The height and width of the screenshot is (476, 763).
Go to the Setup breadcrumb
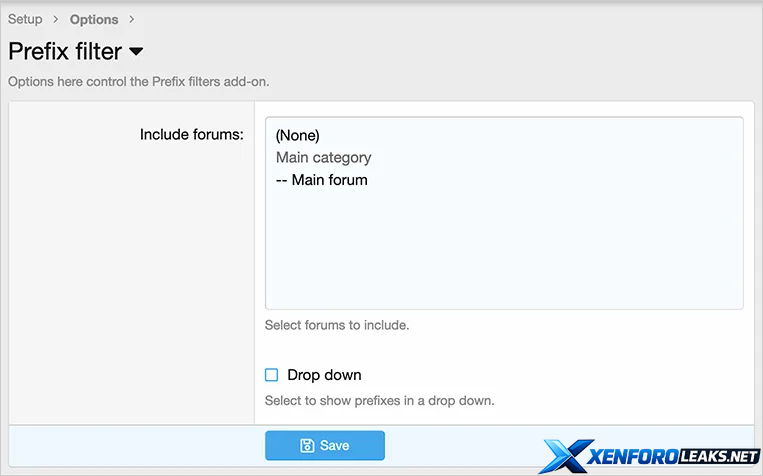25,19
